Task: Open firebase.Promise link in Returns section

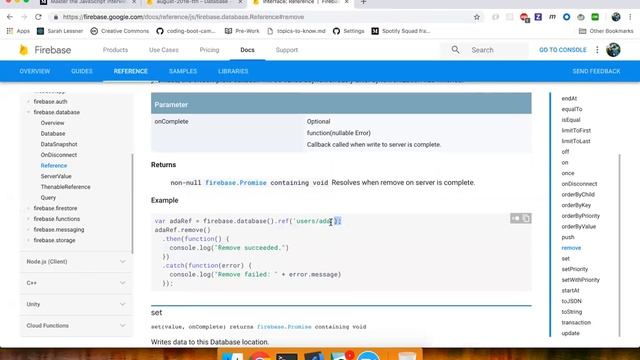Action: pos(236,183)
